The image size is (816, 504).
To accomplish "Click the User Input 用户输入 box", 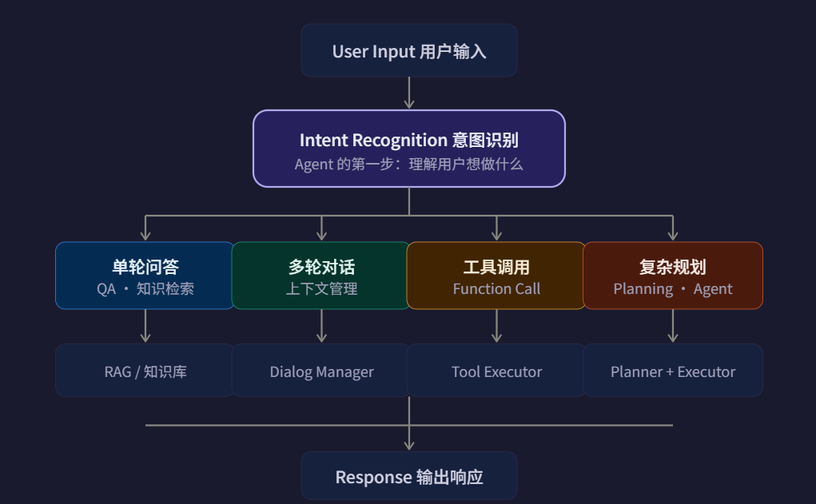I will tap(409, 50).
